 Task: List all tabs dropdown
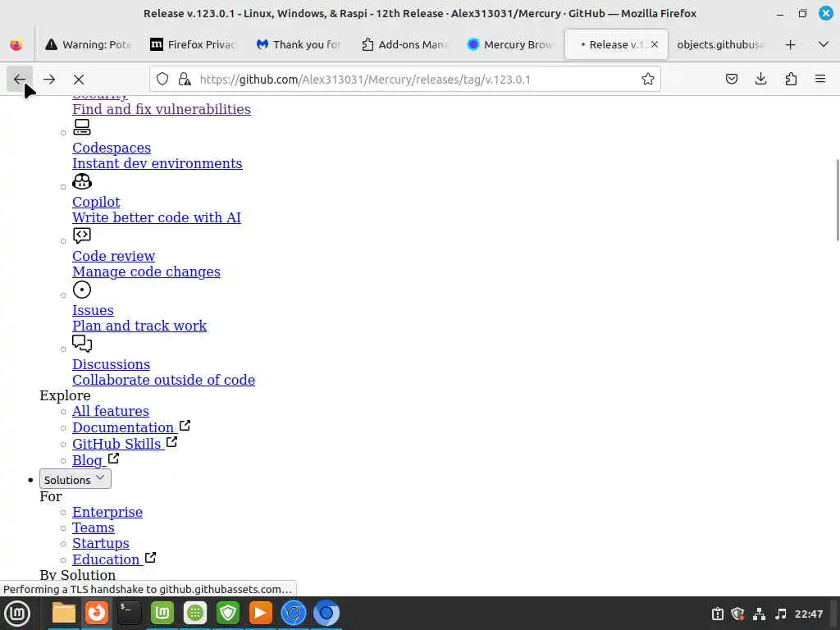824,44
